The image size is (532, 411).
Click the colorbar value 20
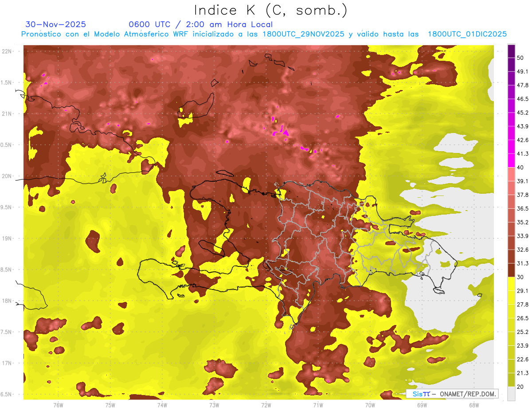[x=520, y=387]
